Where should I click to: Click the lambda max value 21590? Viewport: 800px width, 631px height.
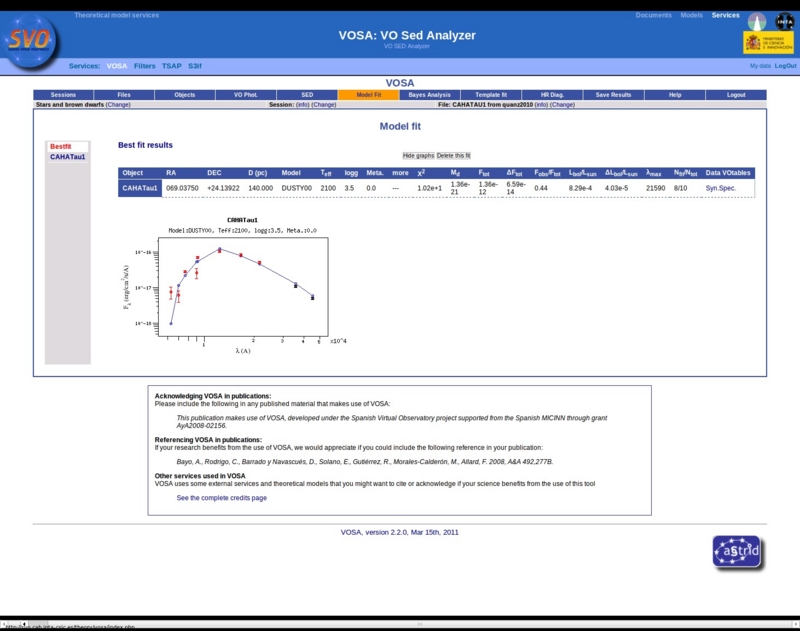coord(656,188)
